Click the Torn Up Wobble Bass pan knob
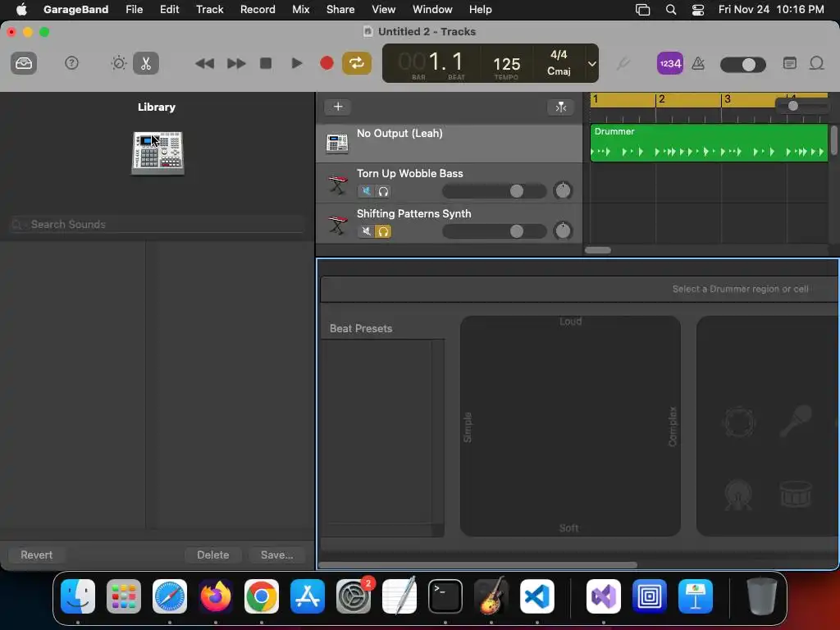The height and width of the screenshot is (630, 840). 563,190
